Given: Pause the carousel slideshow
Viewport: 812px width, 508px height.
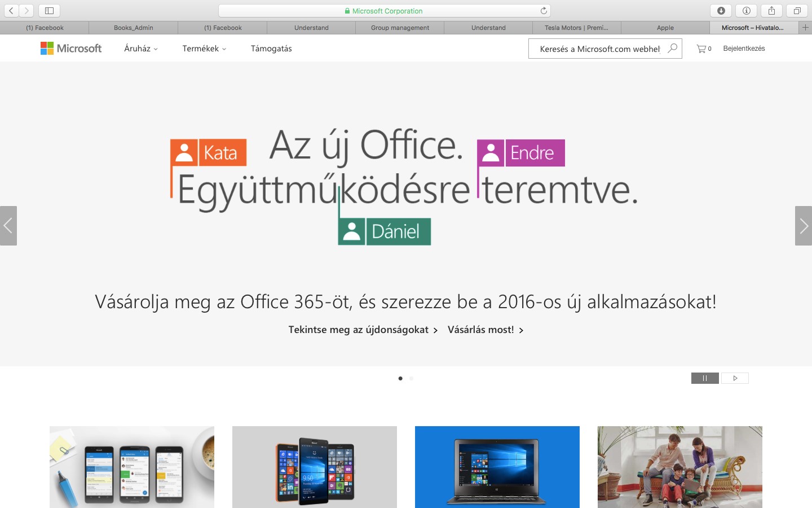Looking at the screenshot, I should (705, 378).
